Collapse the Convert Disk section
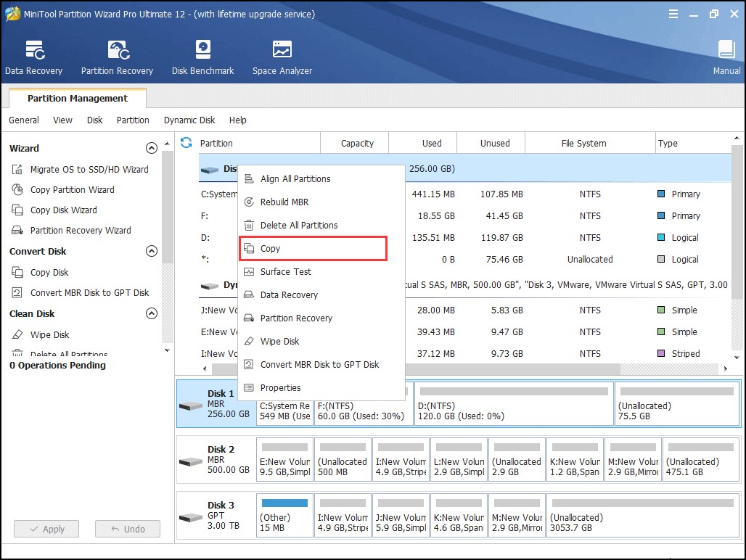Screen dimensions: 746x560 point(152,251)
